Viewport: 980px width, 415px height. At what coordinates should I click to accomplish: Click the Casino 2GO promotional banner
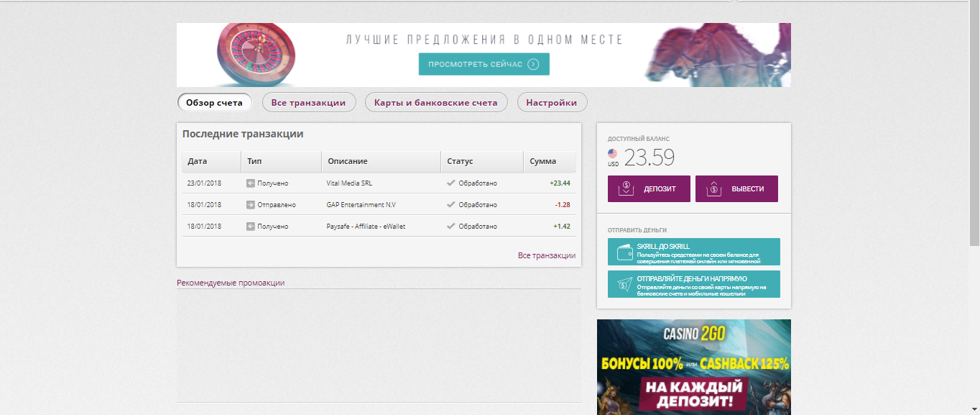pos(693,367)
